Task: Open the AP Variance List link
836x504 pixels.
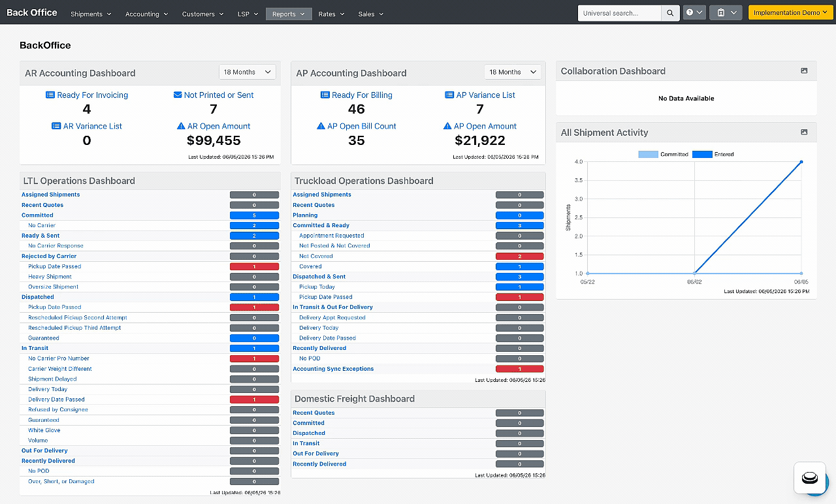Action: coord(485,95)
